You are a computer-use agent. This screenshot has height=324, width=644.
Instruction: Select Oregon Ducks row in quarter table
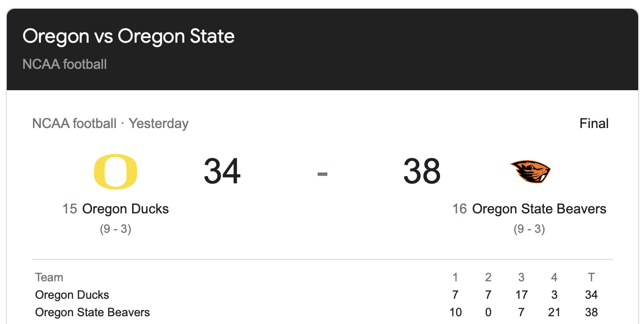72,295
